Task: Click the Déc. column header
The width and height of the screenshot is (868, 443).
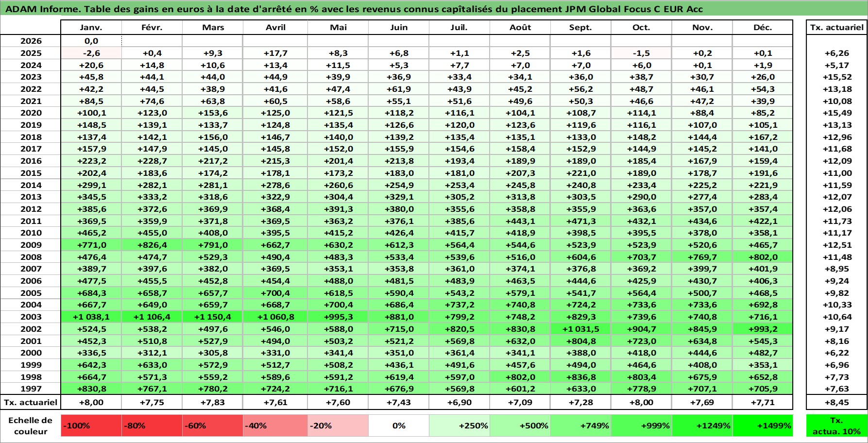Action: 763,27
